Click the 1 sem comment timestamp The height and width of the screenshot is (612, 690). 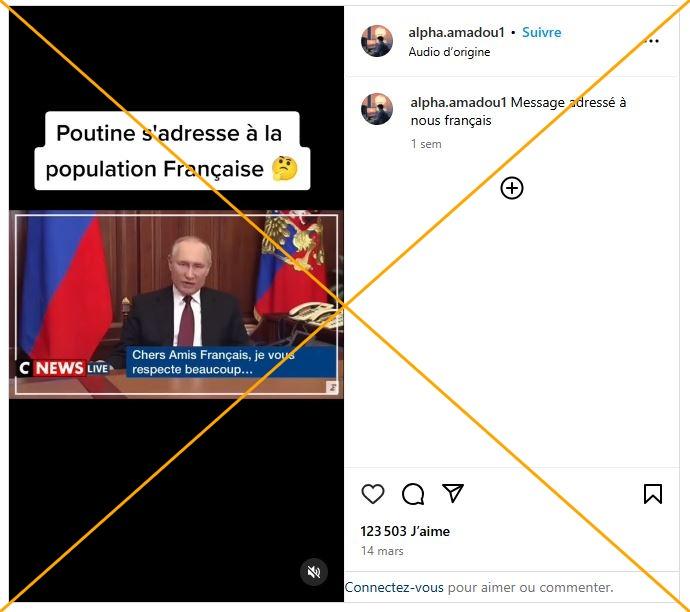click(426, 144)
